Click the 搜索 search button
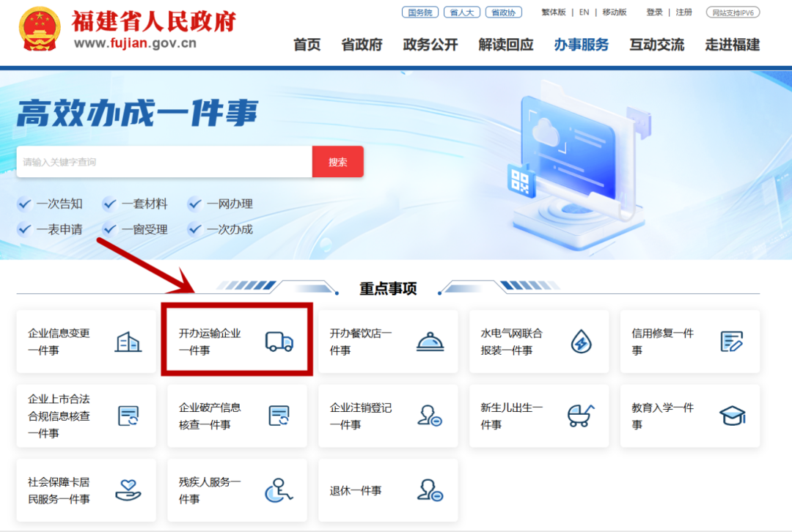This screenshot has height=532, width=792. pos(337,161)
